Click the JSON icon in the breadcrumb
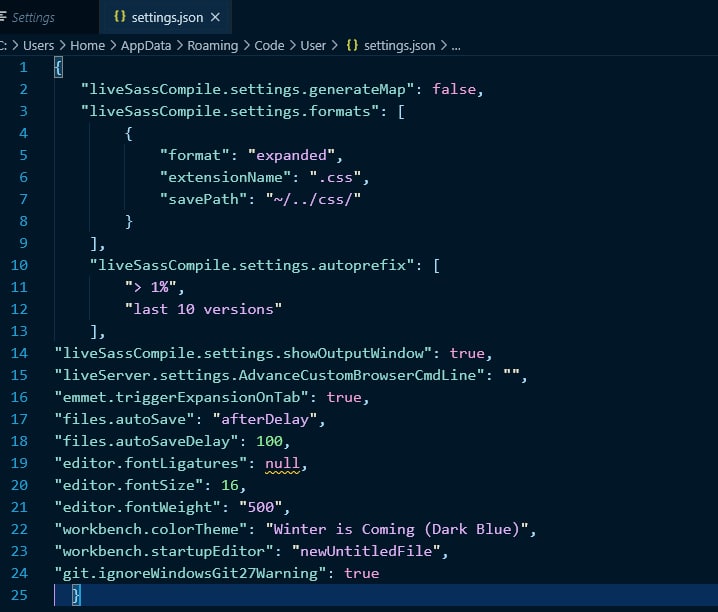Viewport: 718px width, 612px height. coord(352,45)
